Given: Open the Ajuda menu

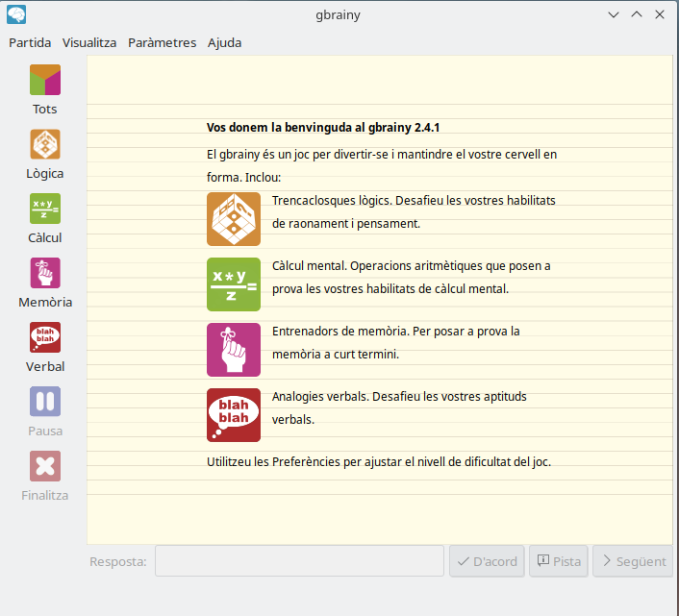Looking at the screenshot, I should click(x=224, y=43).
